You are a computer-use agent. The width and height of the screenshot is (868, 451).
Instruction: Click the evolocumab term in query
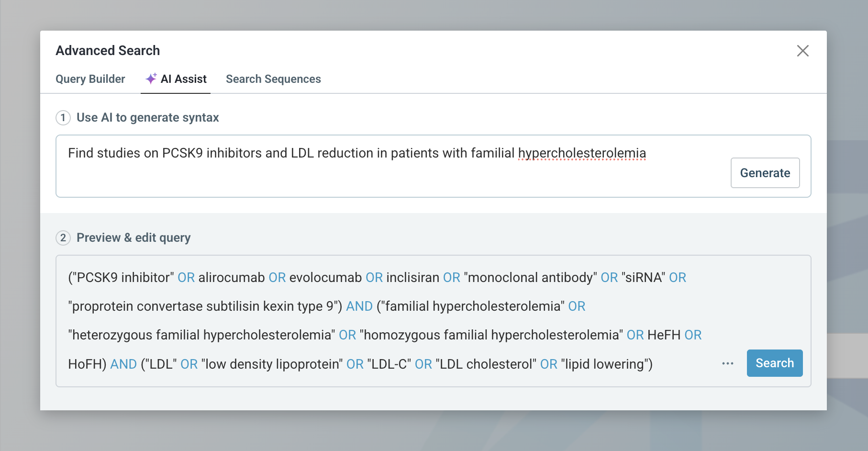[325, 278]
